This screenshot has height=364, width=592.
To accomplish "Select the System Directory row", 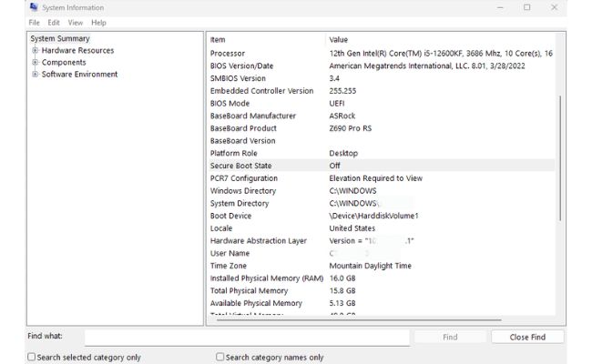I will click(382, 203).
